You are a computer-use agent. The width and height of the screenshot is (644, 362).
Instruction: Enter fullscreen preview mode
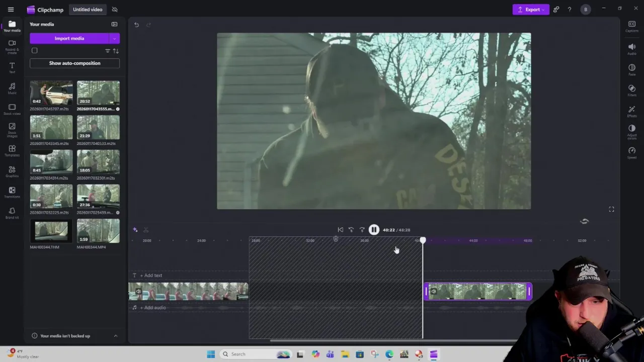[x=611, y=209]
